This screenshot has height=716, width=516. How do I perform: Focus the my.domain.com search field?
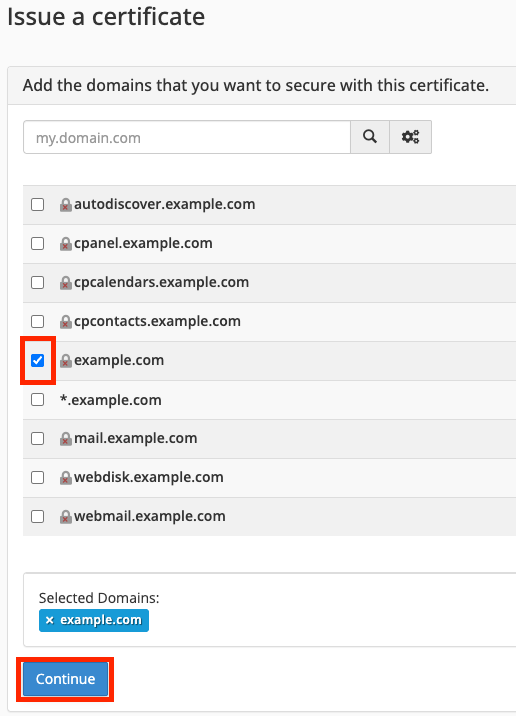tap(187, 137)
